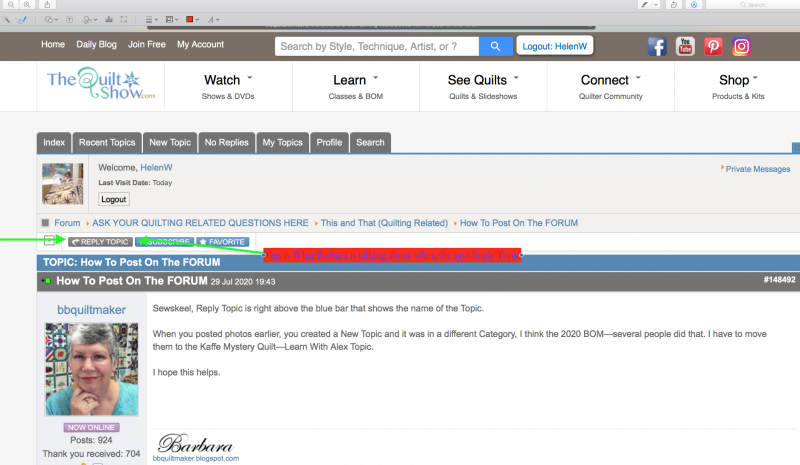The height and width of the screenshot is (465, 800).
Task: Click the Pinterest icon
Action: [x=713, y=46]
